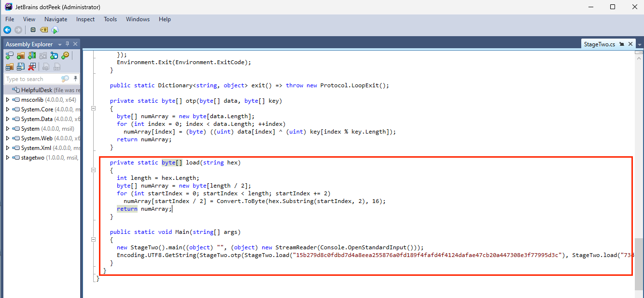
Task: Click the Back navigation arrow icon
Action: (7, 29)
